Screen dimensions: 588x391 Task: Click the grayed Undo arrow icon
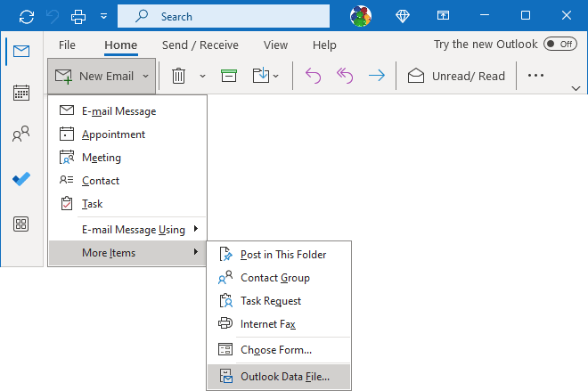(53, 17)
